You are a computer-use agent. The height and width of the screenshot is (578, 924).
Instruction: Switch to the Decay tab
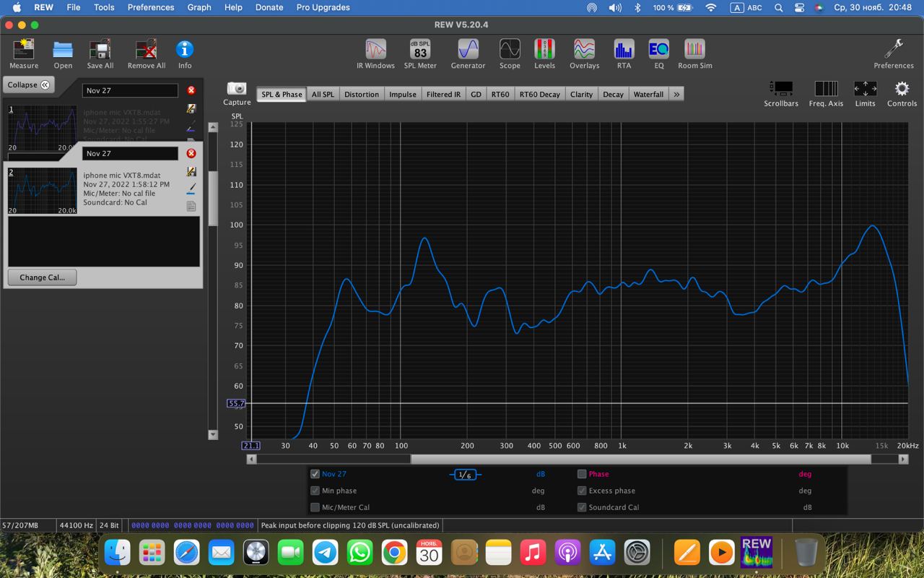[613, 94]
